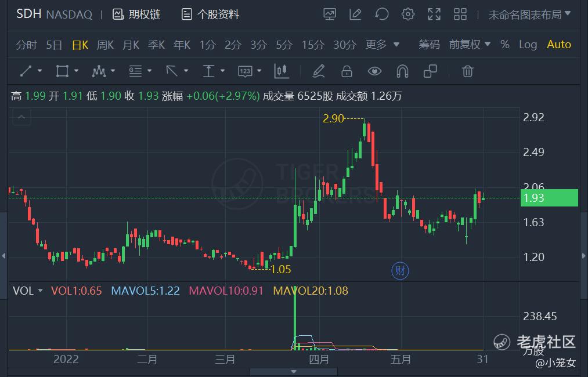The image size is (588, 377).
Task: Switch to 分时 intraday view
Action: (26, 45)
